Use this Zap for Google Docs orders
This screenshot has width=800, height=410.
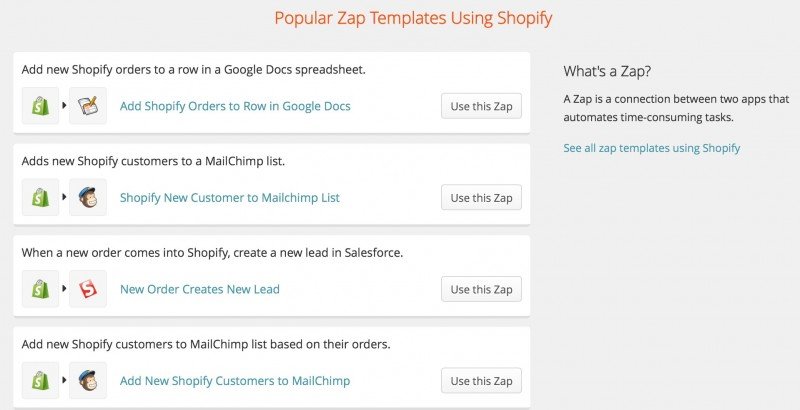pos(481,106)
